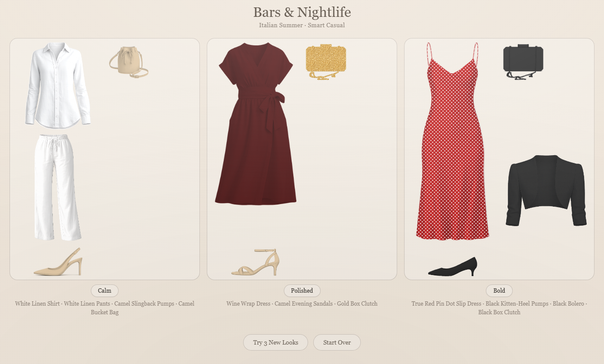Click the white linen shirt image
The width and height of the screenshot is (604, 364).
(x=58, y=85)
